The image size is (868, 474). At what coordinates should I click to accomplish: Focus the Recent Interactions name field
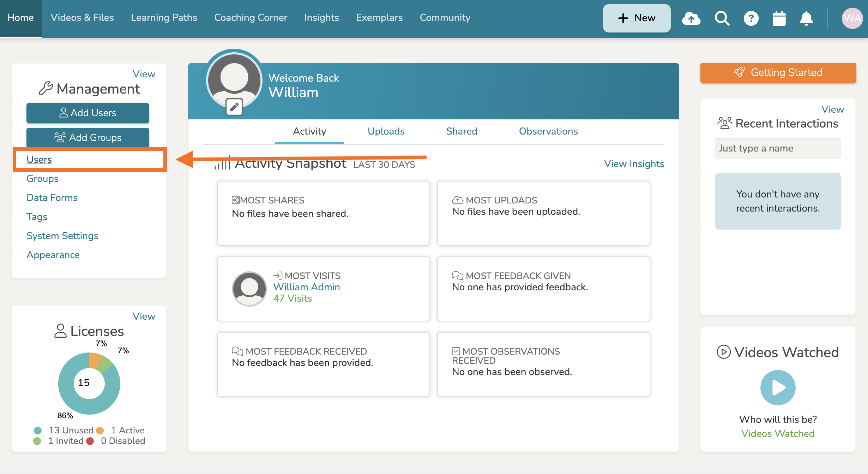coord(778,148)
